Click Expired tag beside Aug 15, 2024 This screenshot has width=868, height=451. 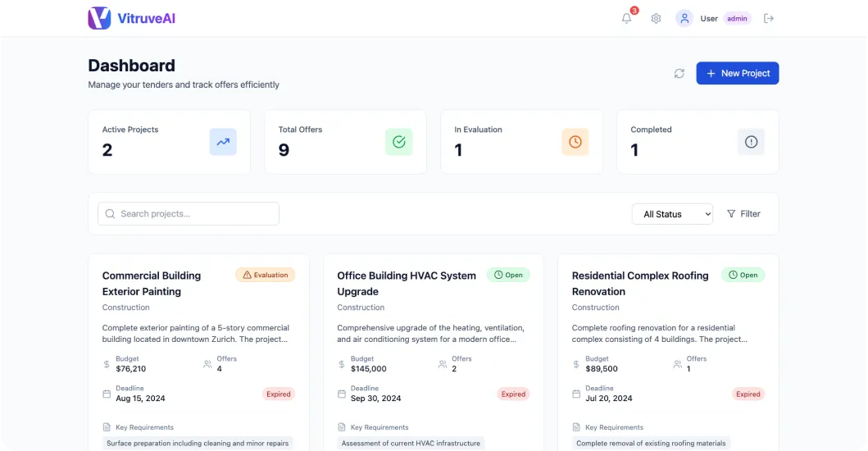[x=279, y=394]
